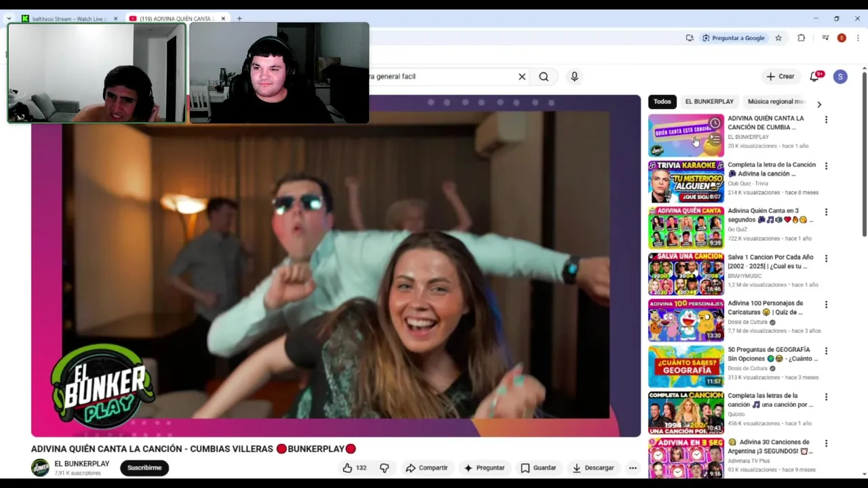Open options for Completa las letras de la canción
Screen dimensions: 868x488
point(826,397)
